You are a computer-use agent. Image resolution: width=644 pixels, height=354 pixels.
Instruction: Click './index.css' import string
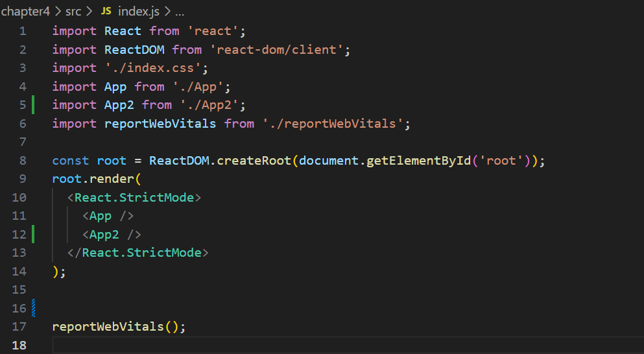coord(153,68)
